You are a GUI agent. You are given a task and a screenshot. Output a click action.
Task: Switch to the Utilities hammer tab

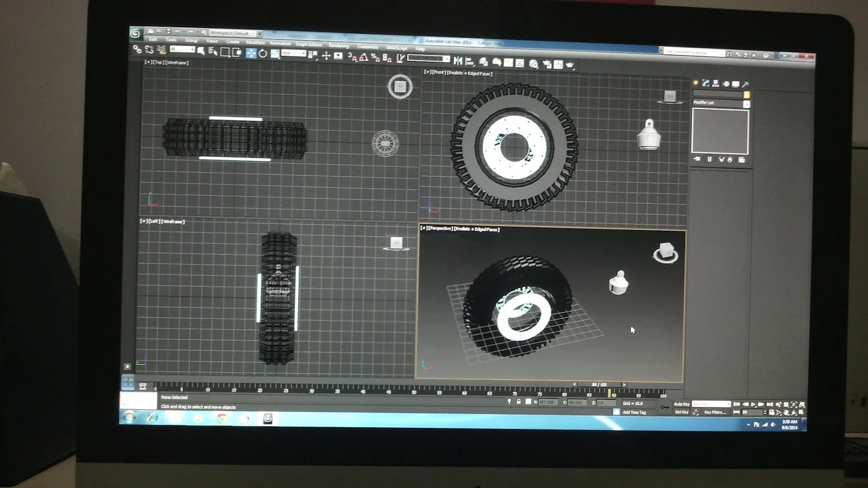click(x=745, y=84)
